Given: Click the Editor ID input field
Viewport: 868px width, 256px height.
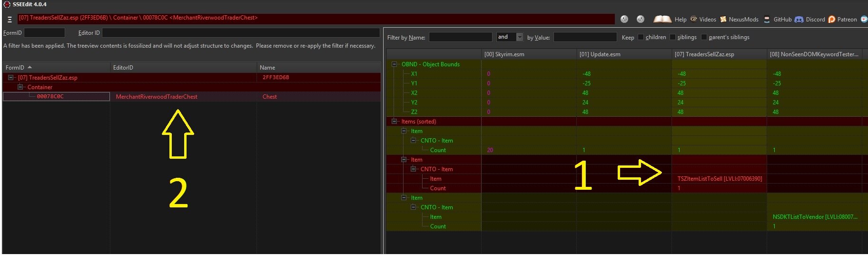Looking at the screenshot, I should click(x=241, y=32).
